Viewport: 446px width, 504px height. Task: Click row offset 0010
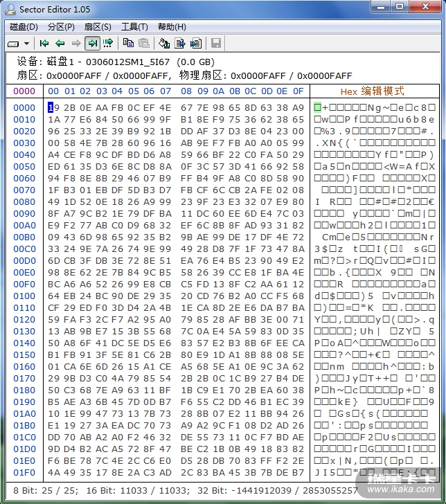(x=24, y=120)
